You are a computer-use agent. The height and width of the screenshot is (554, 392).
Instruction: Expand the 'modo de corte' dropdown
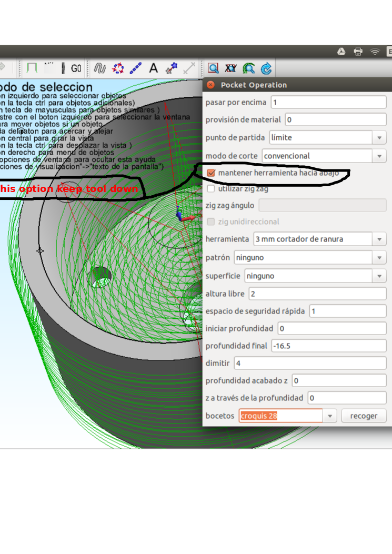point(379,156)
